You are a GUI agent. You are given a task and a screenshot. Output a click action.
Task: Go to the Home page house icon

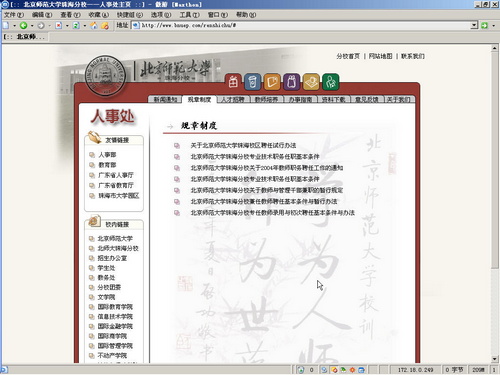pos(94,25)
